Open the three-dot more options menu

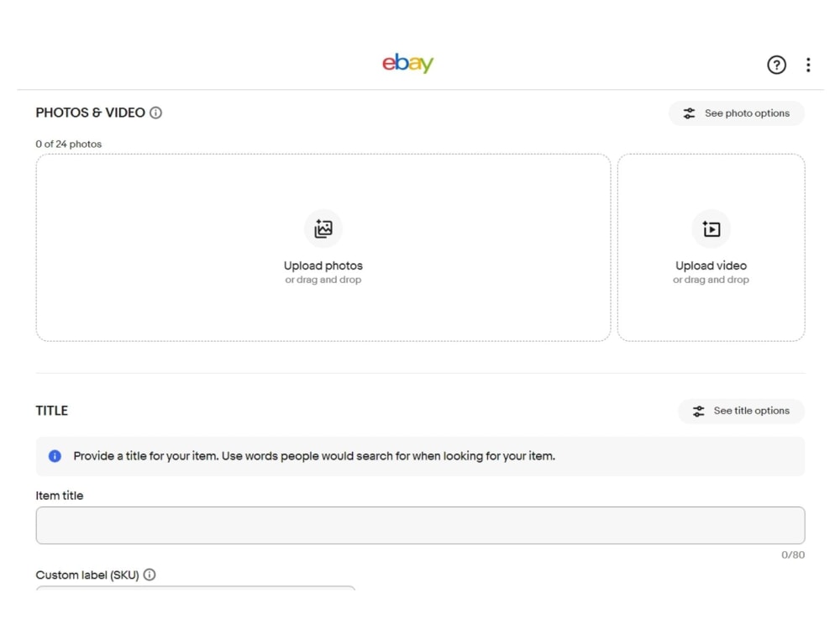pos(808,65)
